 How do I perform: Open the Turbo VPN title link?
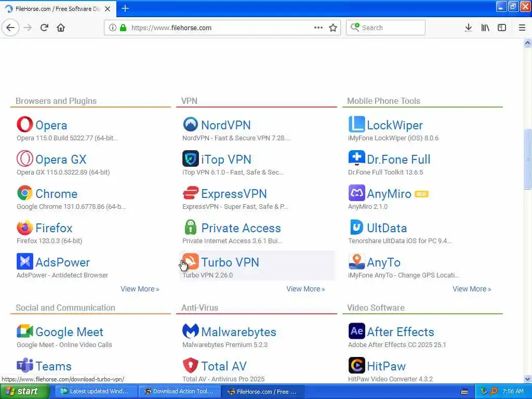(230, 262)
